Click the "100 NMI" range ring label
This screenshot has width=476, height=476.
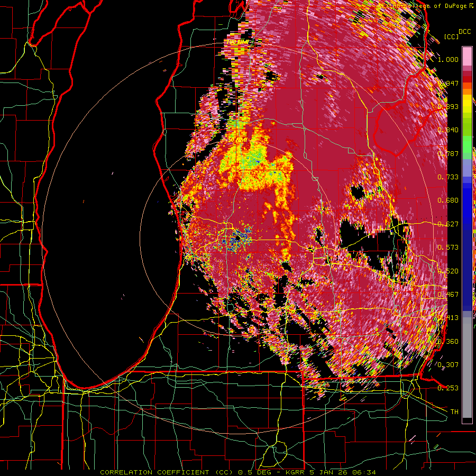click(x=237, y=42)
